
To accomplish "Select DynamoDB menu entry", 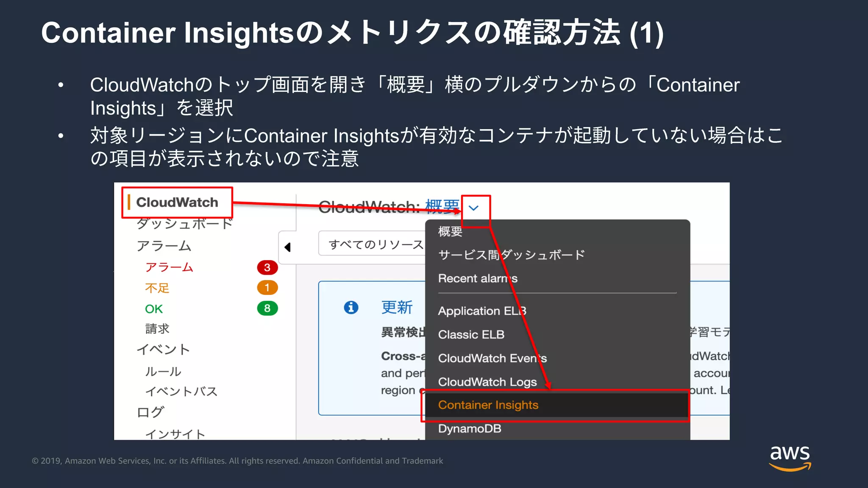I will pyautogui.click(x=470, y=429).
